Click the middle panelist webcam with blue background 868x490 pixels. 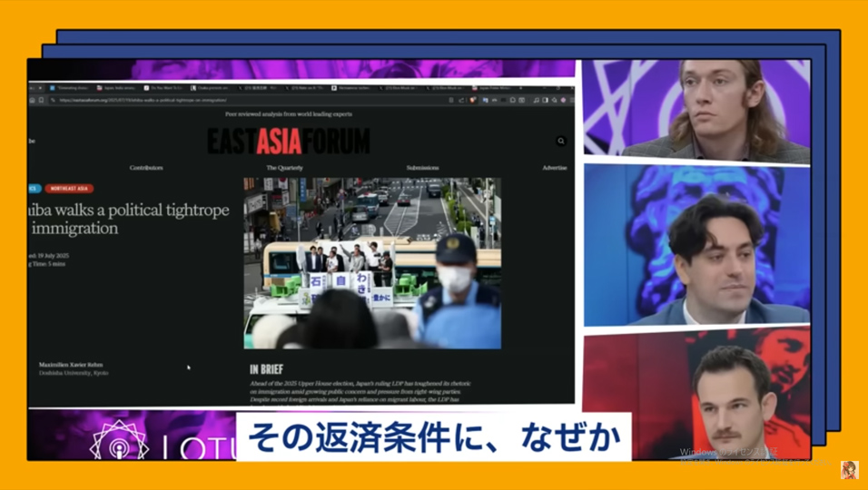(x=696, y=245)
